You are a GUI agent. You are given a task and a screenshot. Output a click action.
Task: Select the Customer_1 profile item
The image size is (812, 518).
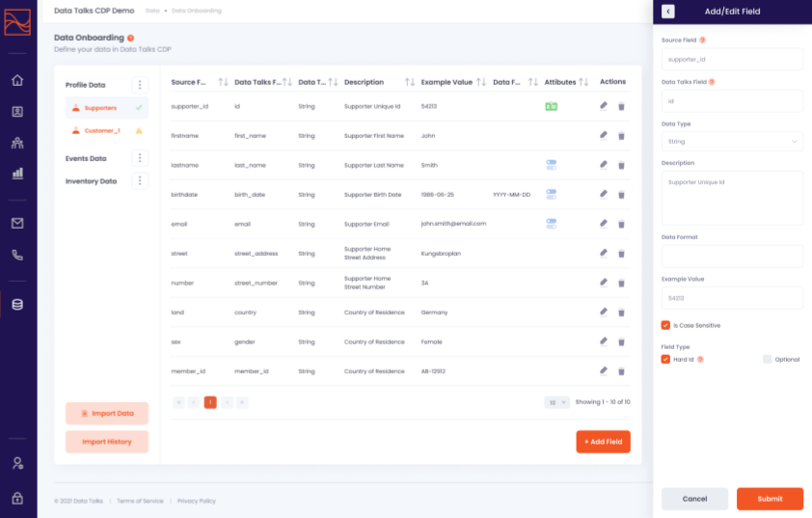pos(107,130)
